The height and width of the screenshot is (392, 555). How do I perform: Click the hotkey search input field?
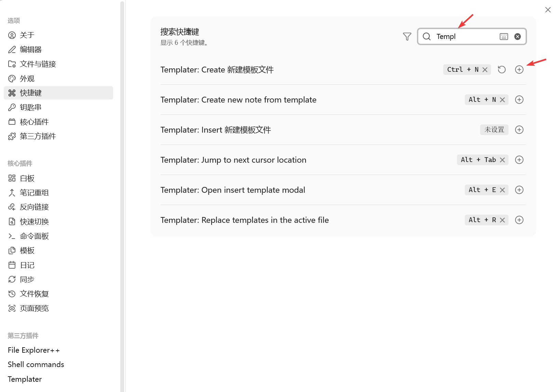click(x=465, y=37)
